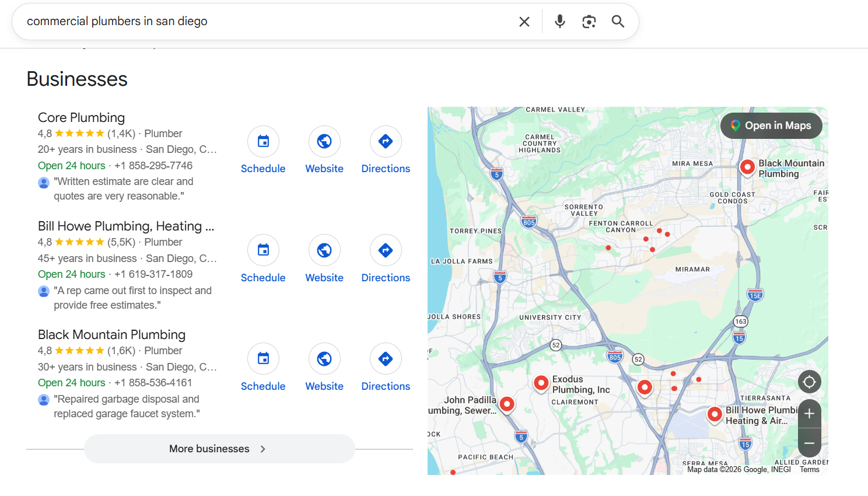Click Core Plumbing phone number +1 858-295-7746
This screenshot has height=496, width=868.
153,166
